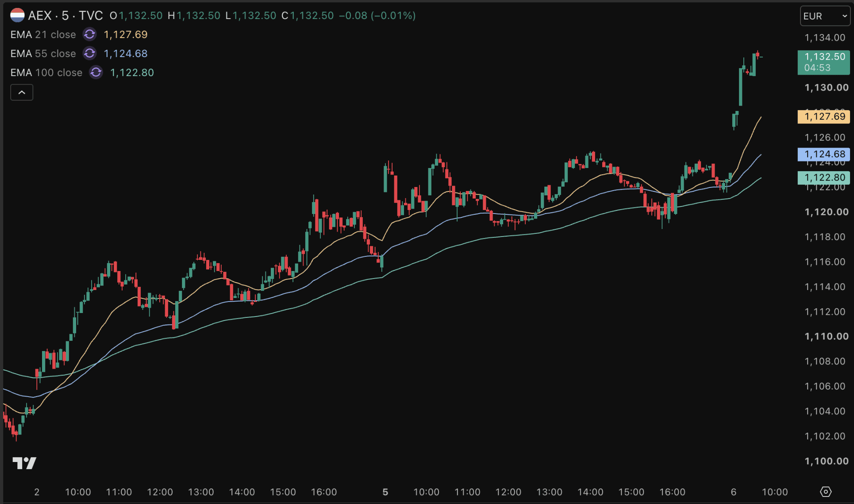Click the blue 1,124.68 price tag
This screenshot has width=854, height=504.
824,154
